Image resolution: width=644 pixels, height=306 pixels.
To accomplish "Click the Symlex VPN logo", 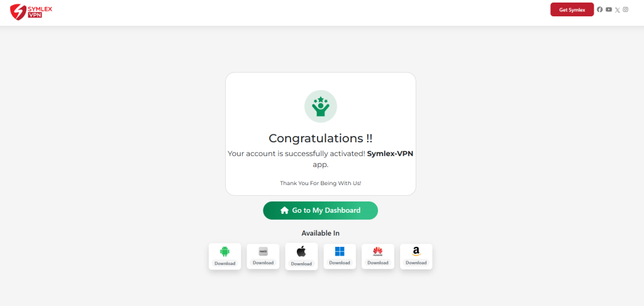I will tap(31, 11).
